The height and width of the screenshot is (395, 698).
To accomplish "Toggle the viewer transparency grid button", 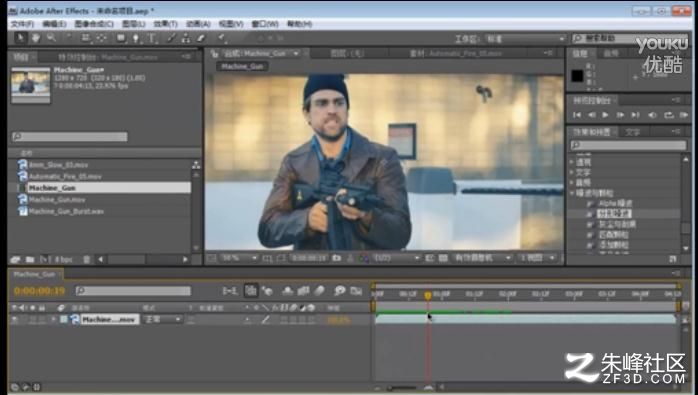I will [443, 258].
